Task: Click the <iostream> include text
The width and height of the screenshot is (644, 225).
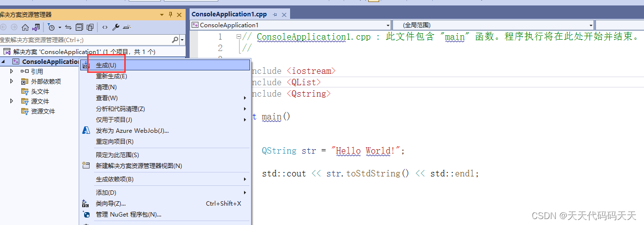Action: coord(311,71)
